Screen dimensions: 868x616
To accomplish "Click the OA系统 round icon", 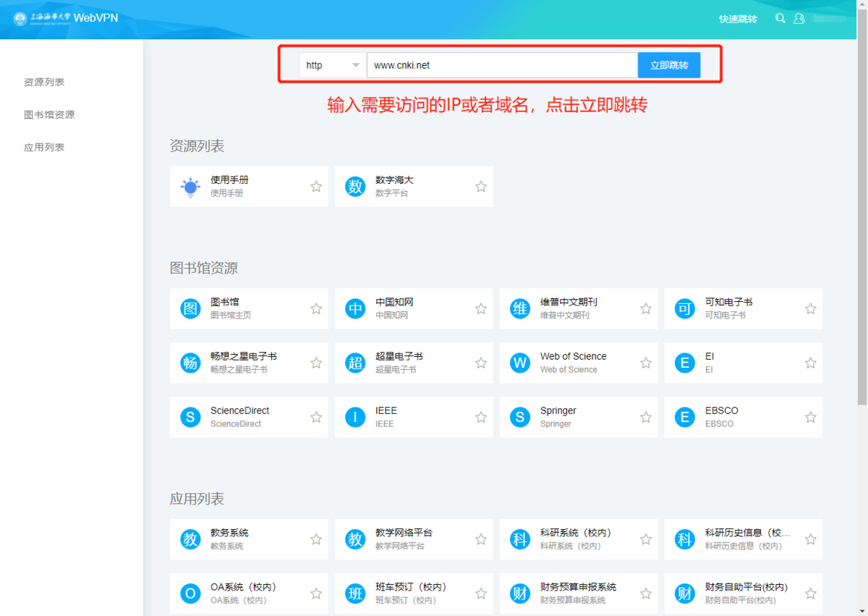I will (190, 594).
